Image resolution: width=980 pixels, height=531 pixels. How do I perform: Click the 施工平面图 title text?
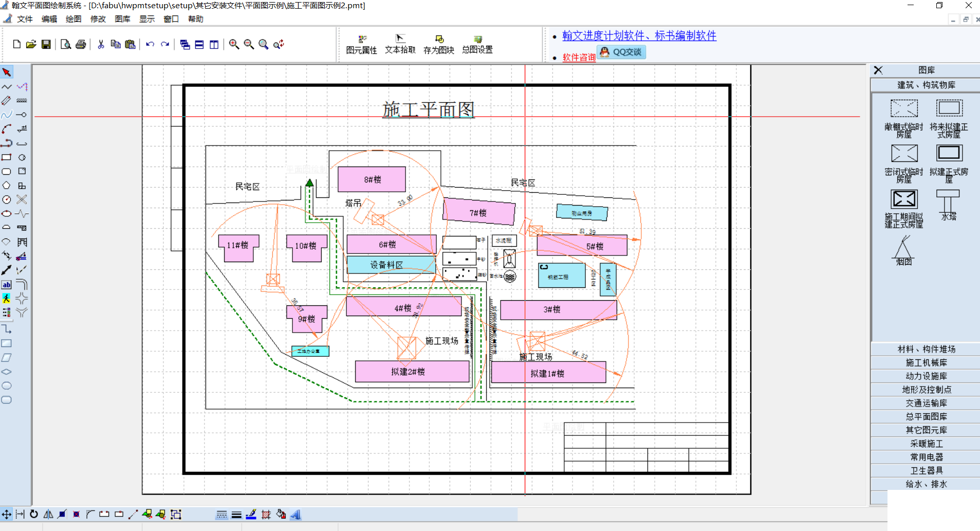(x=428, y=109)
